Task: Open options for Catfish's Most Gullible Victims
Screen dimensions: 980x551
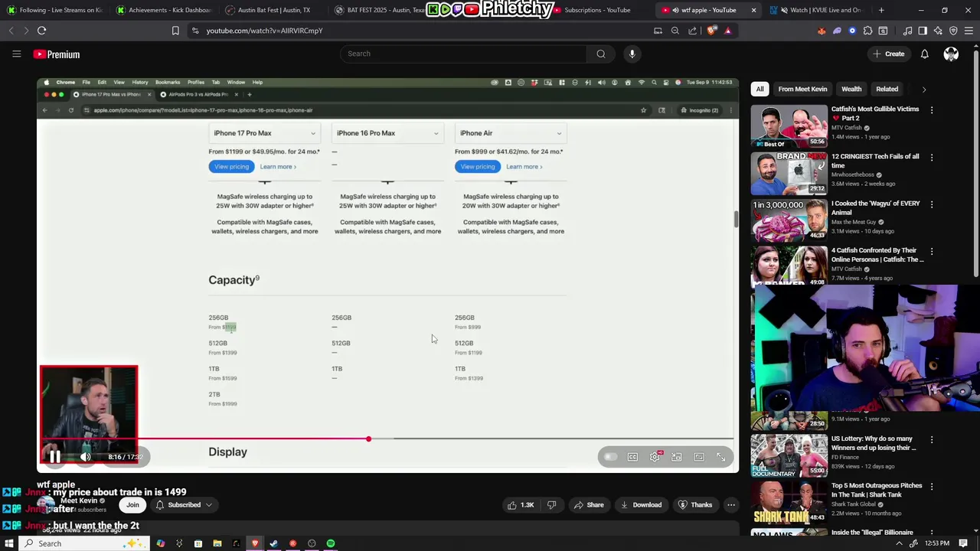Action: click(x=932, y=110)
